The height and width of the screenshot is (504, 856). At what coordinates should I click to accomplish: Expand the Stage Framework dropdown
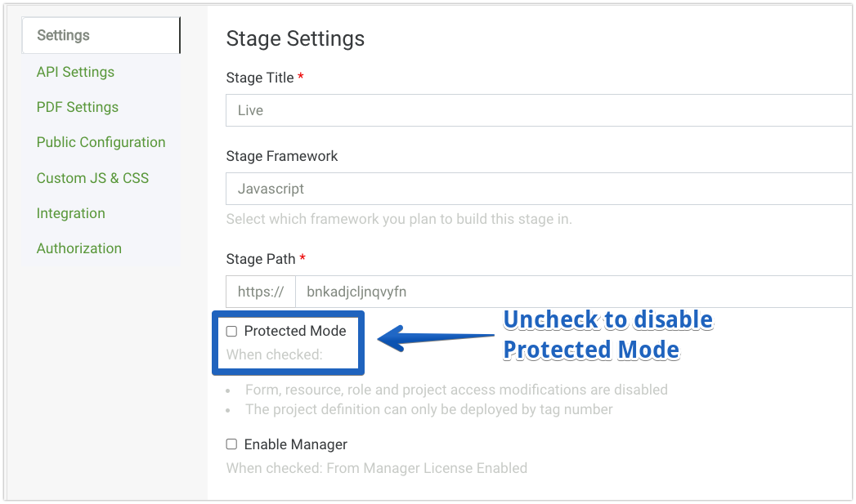(x=539, y=189)
